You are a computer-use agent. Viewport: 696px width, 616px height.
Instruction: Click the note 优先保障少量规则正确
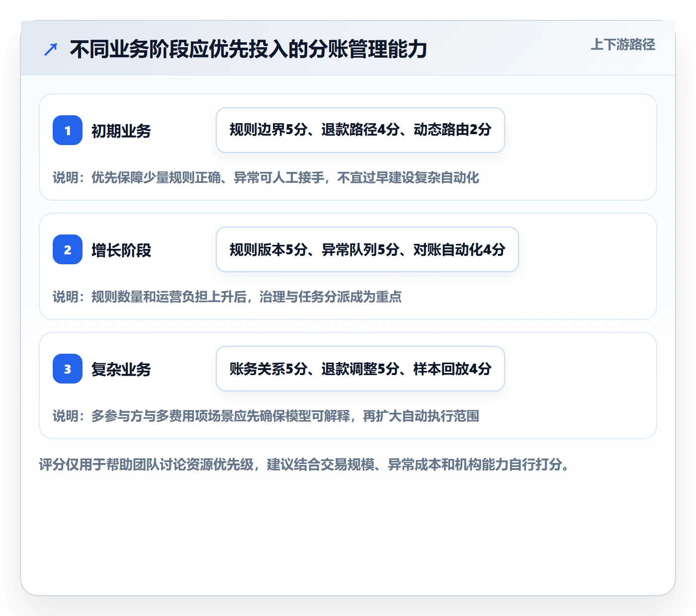tap(266, 177)
